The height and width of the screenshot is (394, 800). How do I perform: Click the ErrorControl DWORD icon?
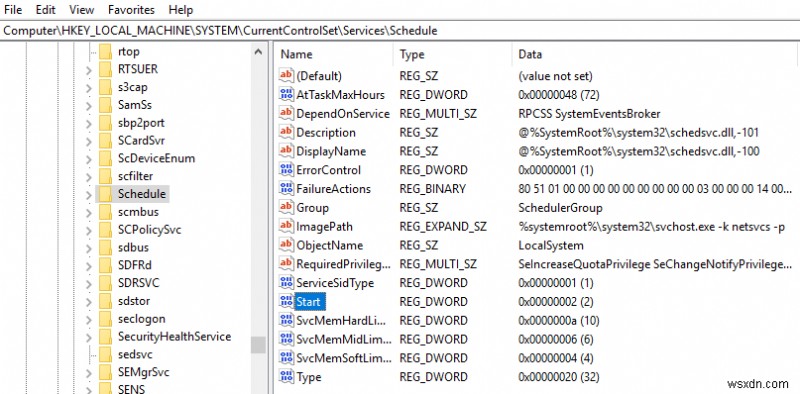click(x=286, y=170)
